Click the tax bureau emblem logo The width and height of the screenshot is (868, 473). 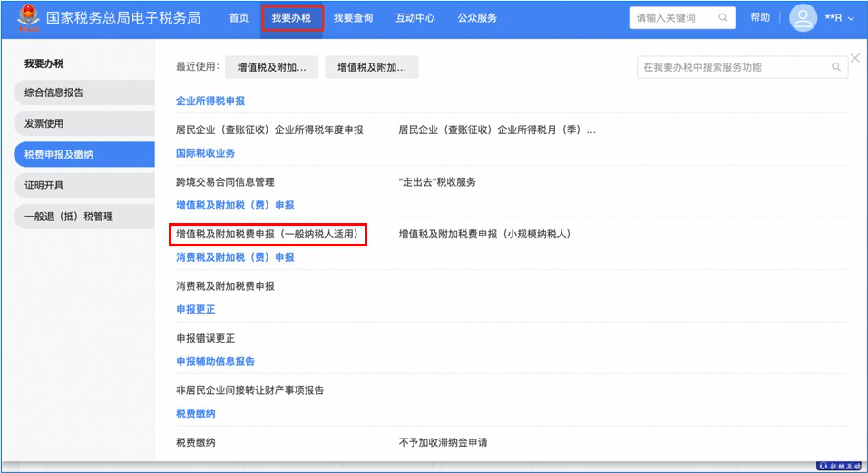pyautogui.click(x=28, y=17)
